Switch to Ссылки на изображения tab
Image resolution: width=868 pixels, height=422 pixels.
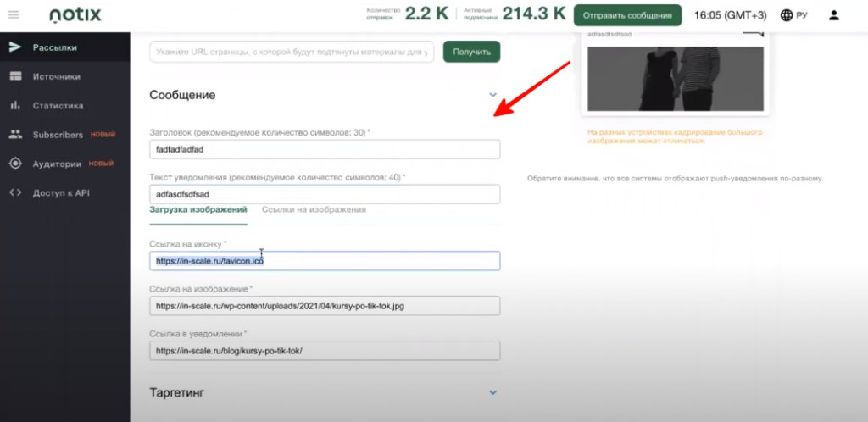[314, 209]
